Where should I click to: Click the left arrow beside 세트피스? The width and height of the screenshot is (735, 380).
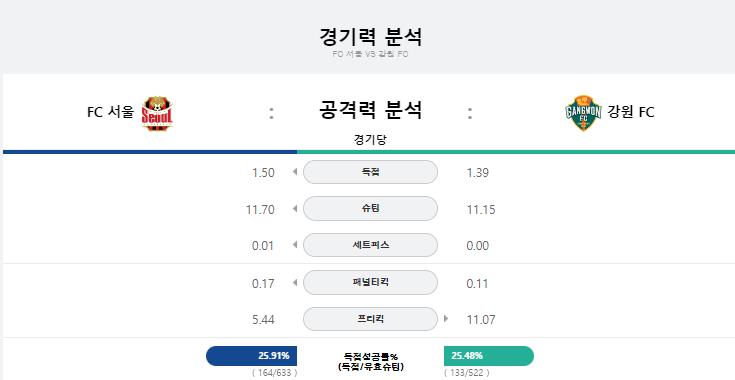pos(295,245)
